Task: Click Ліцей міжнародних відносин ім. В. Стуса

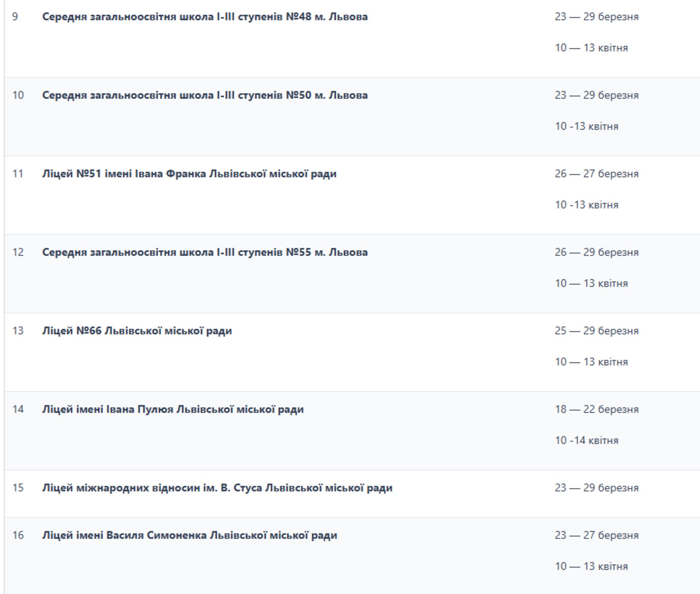Action: [217, 488]
